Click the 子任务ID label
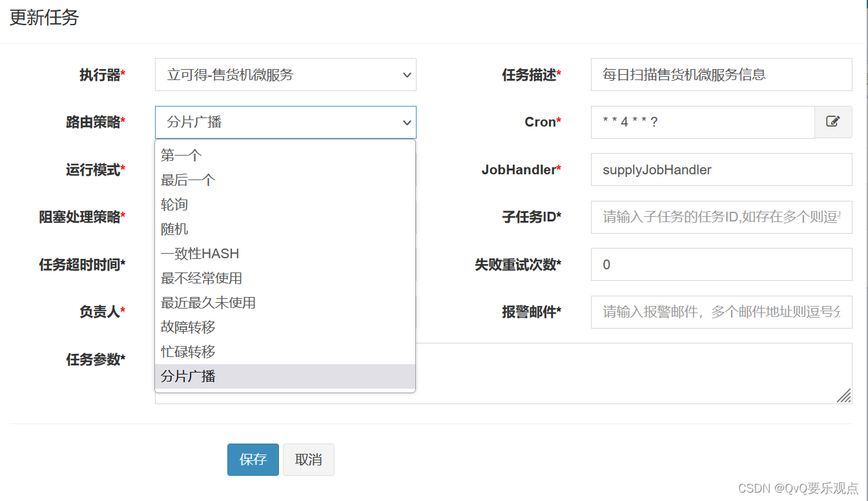This screenshot has height=501, width=868. tap(532, 217)
